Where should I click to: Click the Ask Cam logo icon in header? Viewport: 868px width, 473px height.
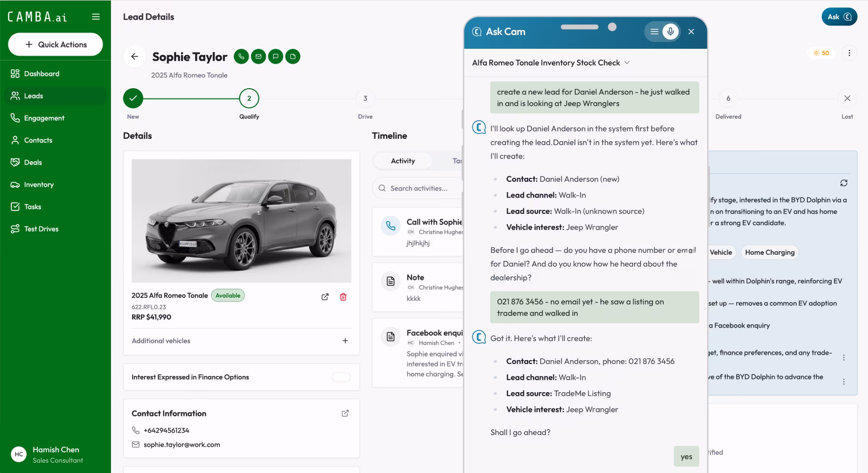pos(477,32)
